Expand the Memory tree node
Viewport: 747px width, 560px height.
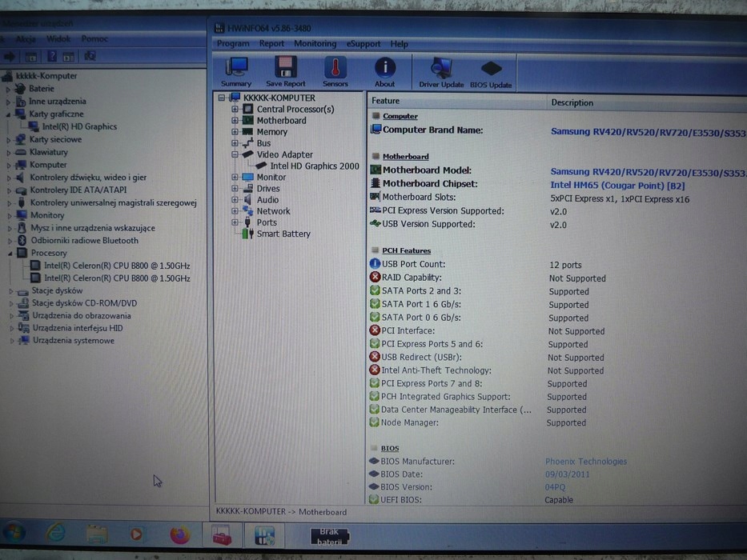[235, 132]
